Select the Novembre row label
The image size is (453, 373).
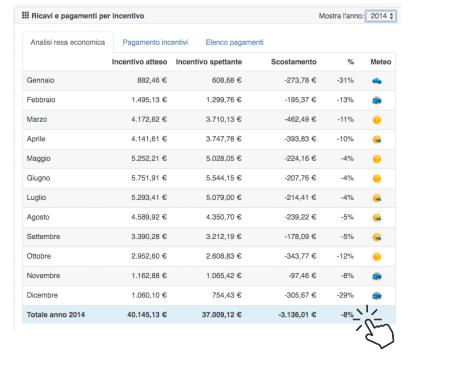(43, 275)
